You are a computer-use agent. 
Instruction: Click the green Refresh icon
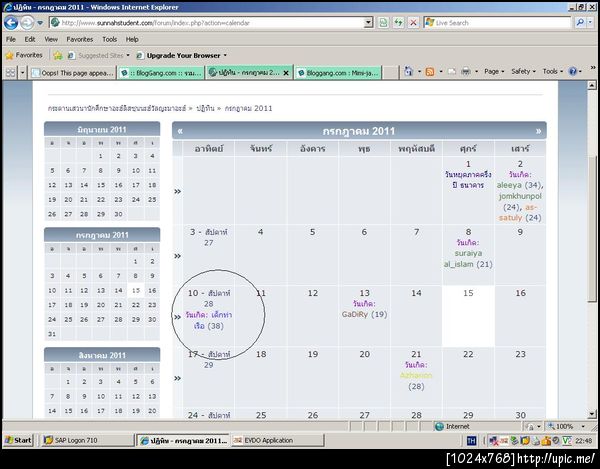(398, 23)
